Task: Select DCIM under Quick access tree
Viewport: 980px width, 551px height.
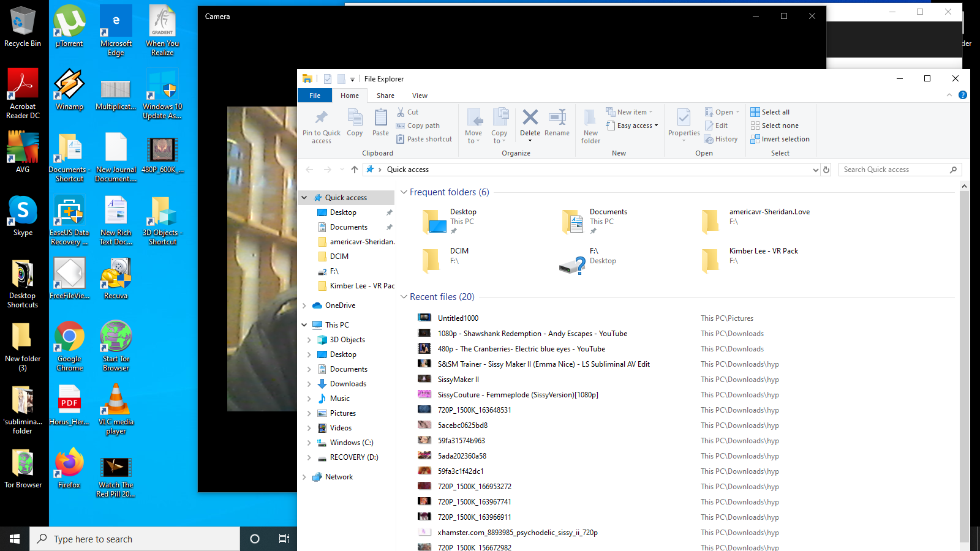Action: click(339, 257)
